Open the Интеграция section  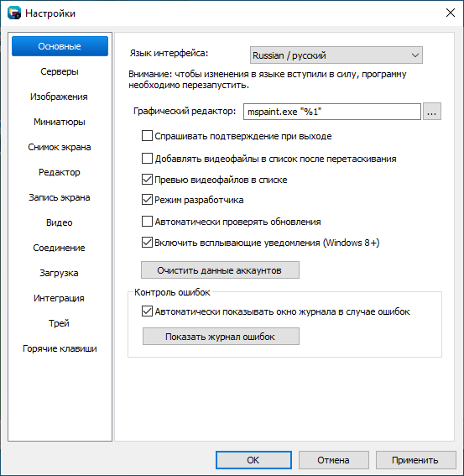(60, 298)
